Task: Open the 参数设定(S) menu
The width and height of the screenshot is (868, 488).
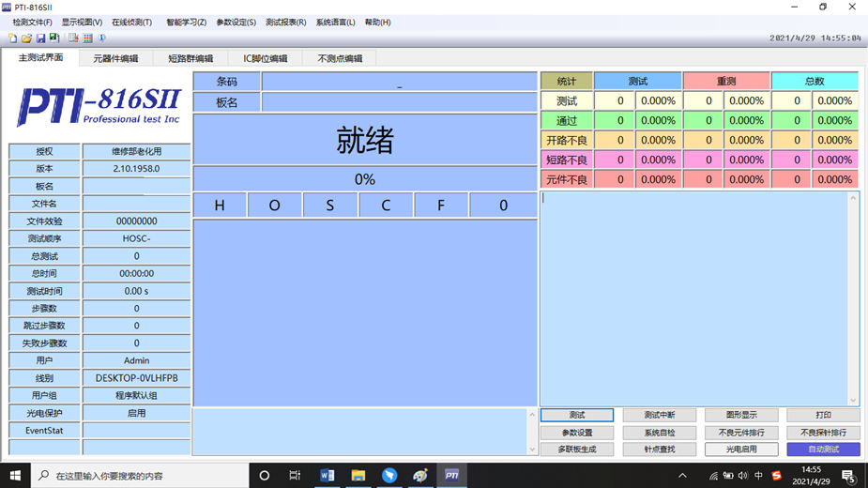Action: point(236,23)
